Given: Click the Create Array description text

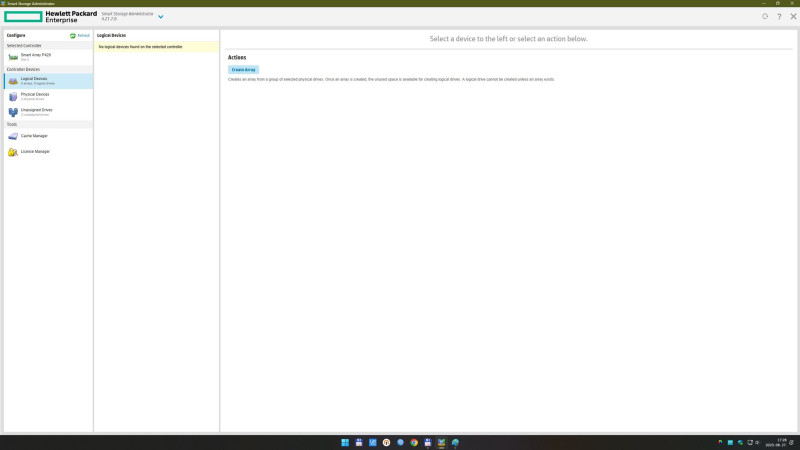Looking at the screenshot, I should pyautogui.click(x=391, y=80).
